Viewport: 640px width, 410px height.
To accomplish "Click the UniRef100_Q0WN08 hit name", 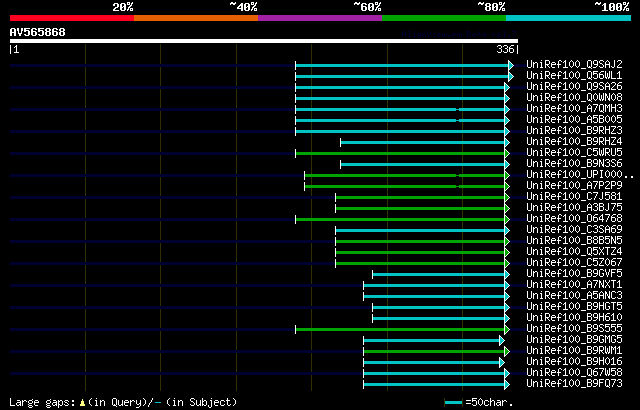I will (x=574, y=98).
